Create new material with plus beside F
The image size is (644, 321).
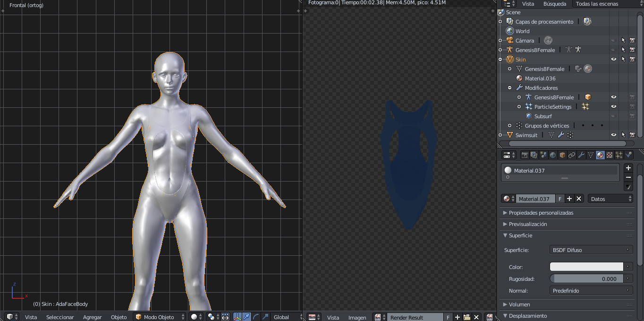tap(569, 199)
